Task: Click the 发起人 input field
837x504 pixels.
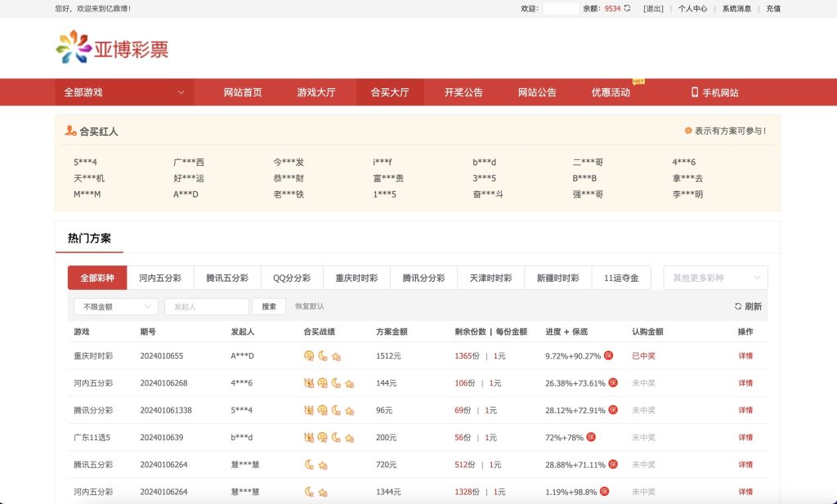Action: [x=206, y=306]
